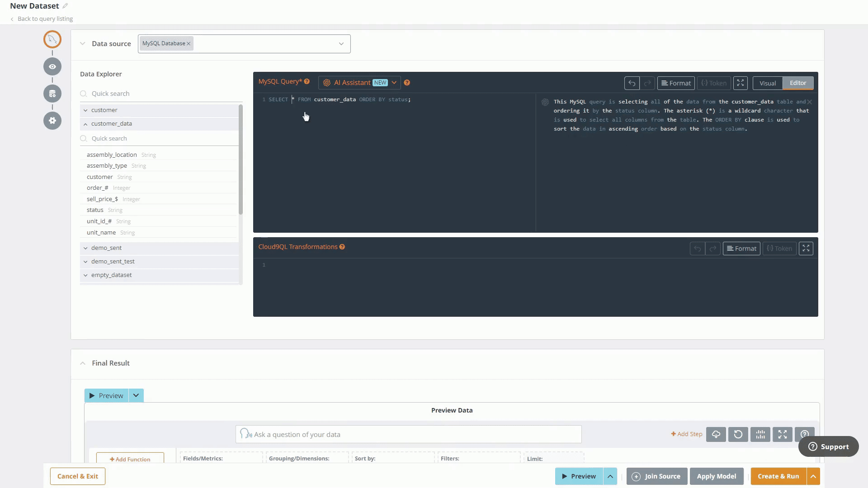The height and width of the screenshot is (488, 868).
Task: Collapse the customer_data table tree
Action: point(85,124)
